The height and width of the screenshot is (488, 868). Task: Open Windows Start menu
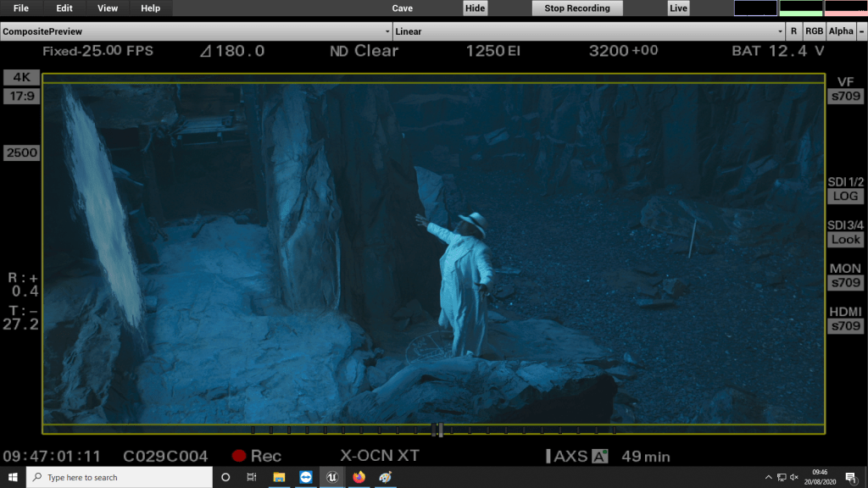[13, 477]
